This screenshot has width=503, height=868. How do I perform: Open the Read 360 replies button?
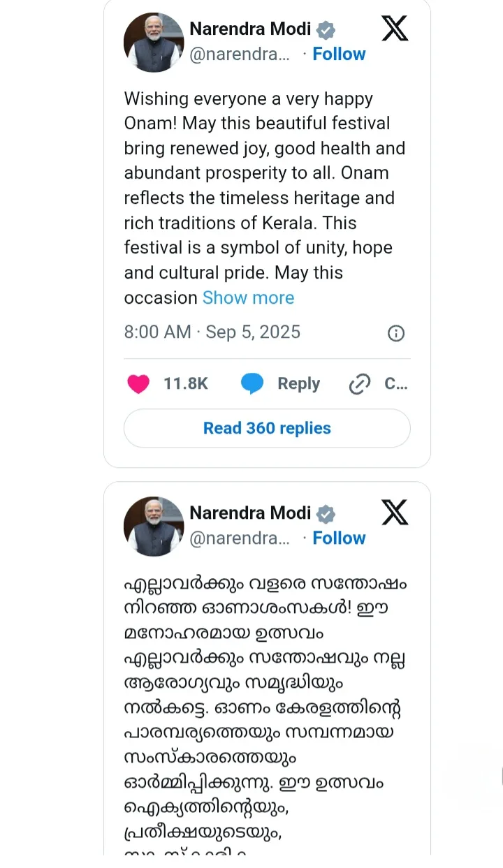[x=267, y=428]
